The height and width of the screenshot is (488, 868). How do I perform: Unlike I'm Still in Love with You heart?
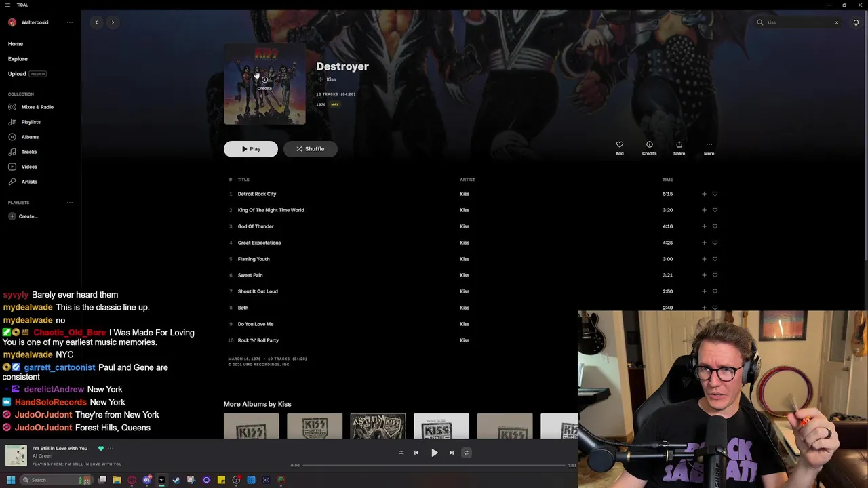[101, 448]
